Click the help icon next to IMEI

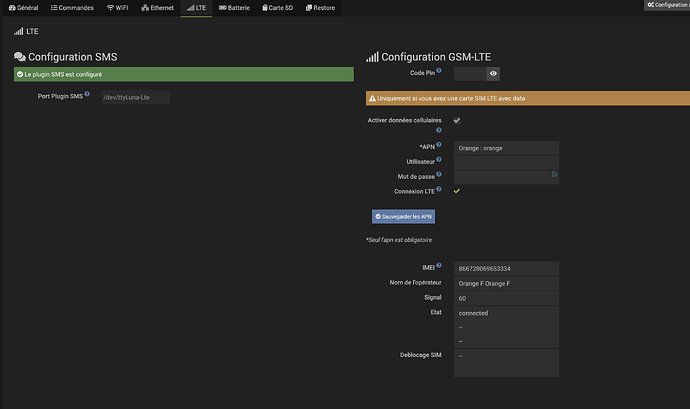point(439,265)
